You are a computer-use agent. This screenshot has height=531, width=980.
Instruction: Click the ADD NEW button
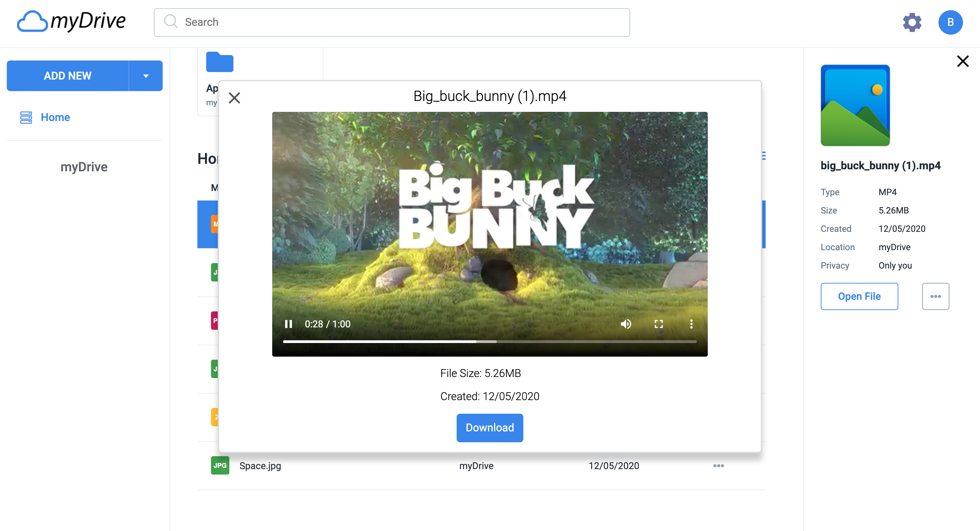pos(68,76)
